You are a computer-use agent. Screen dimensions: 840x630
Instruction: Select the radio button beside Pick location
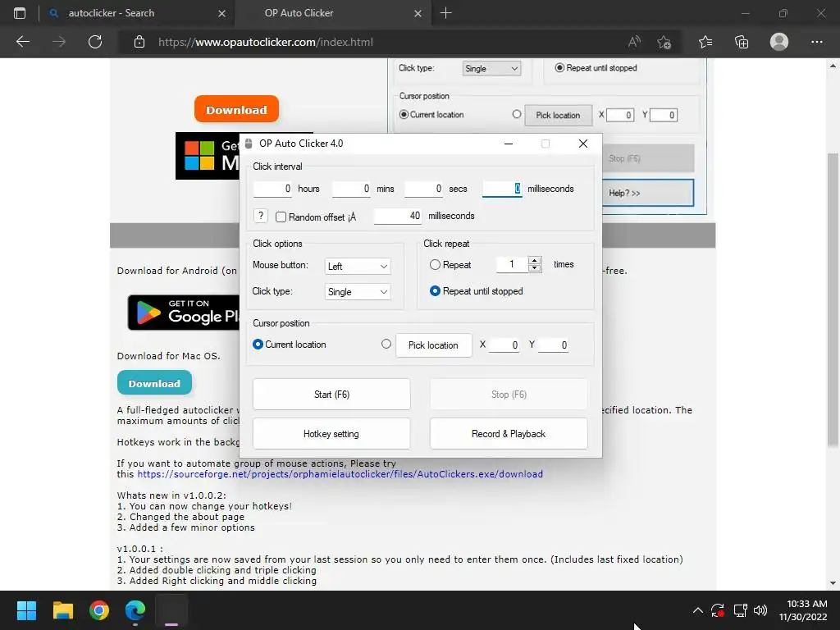[x=386, y=344]
